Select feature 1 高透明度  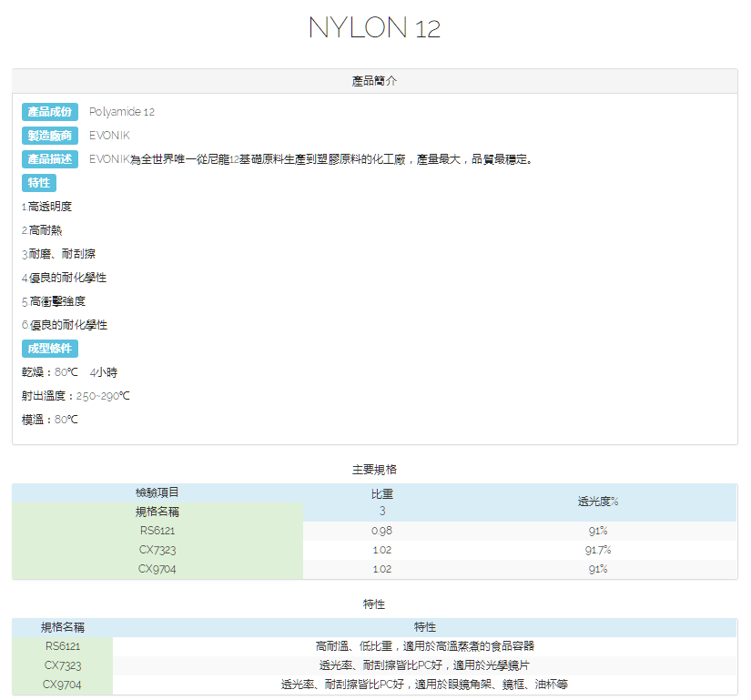tap(46, 207)
